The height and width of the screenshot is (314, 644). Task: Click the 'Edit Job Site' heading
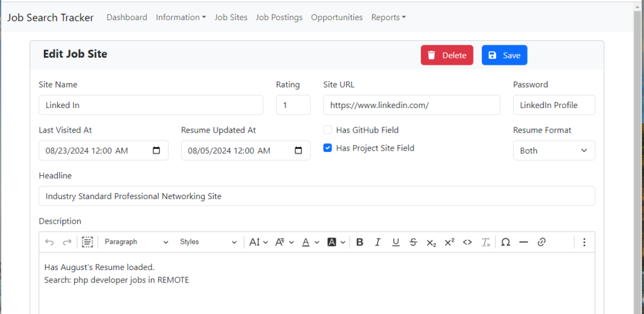coord(75,54)
